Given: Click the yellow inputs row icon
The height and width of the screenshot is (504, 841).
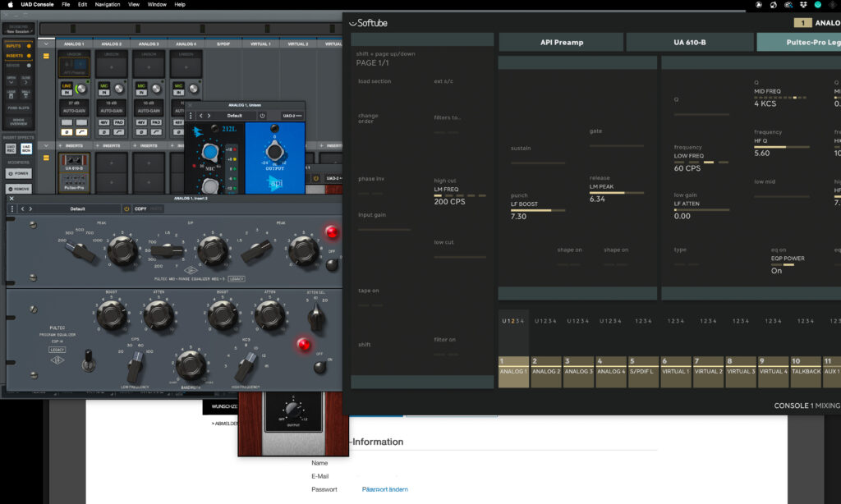Looking at the screenshot, I should 46,56.
